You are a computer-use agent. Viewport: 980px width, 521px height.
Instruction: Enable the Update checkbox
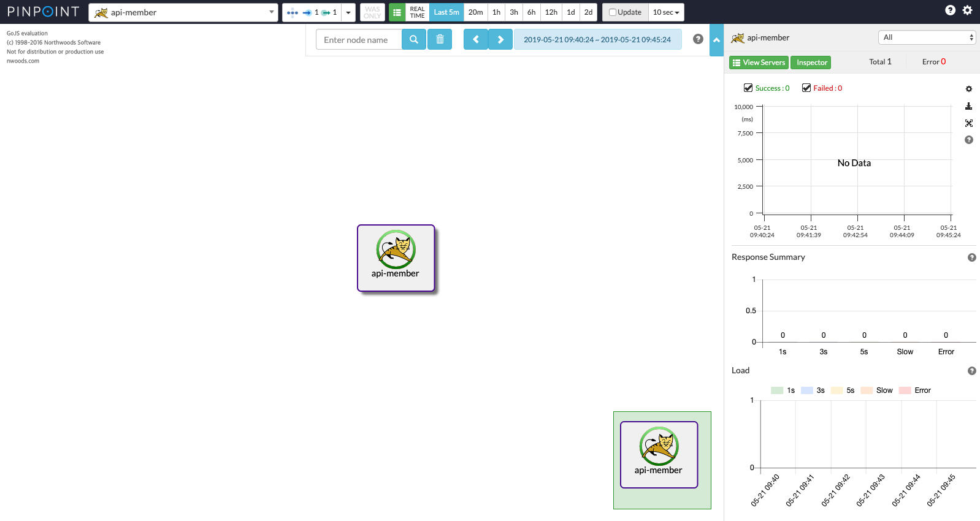(612, 12)
